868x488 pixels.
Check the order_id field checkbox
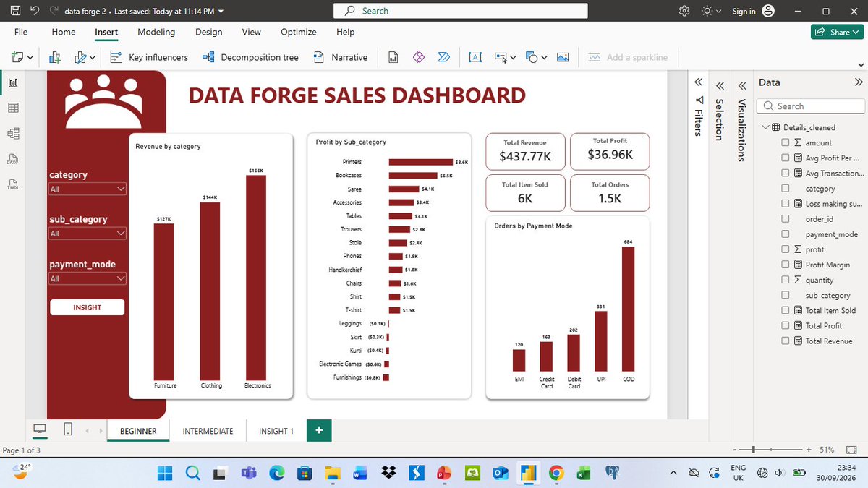pos(786,219)
